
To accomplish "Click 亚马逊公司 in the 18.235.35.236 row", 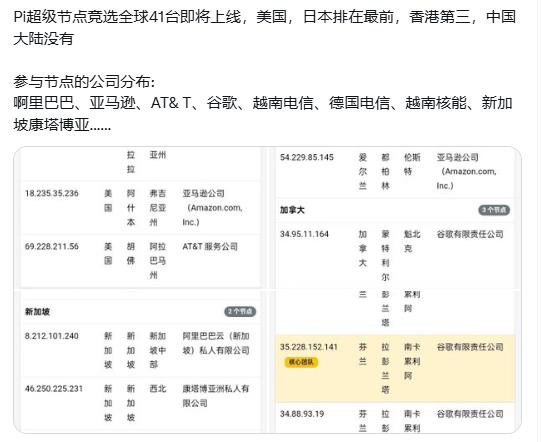I will click(213, 207).
